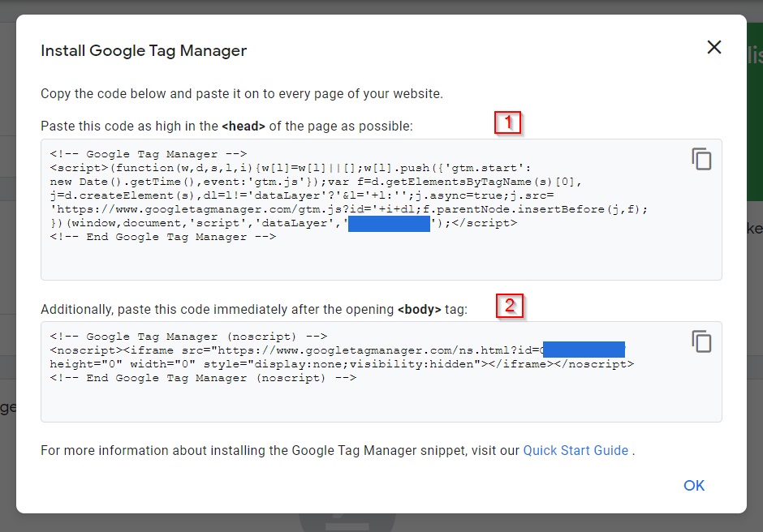Click the "<!-- Google Tag Manager -->" opening comment line

coord(149,154)
